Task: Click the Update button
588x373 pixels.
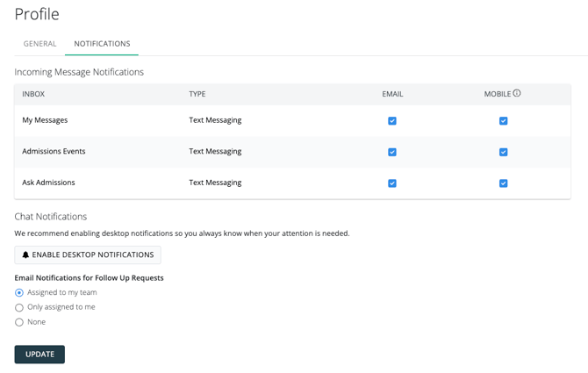Action: point(39,355)
